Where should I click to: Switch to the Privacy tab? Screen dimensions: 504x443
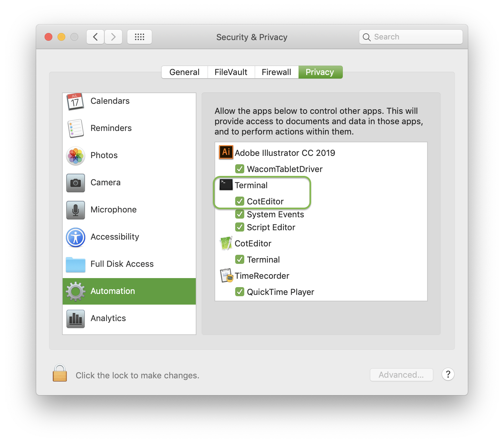click(320, 72)
